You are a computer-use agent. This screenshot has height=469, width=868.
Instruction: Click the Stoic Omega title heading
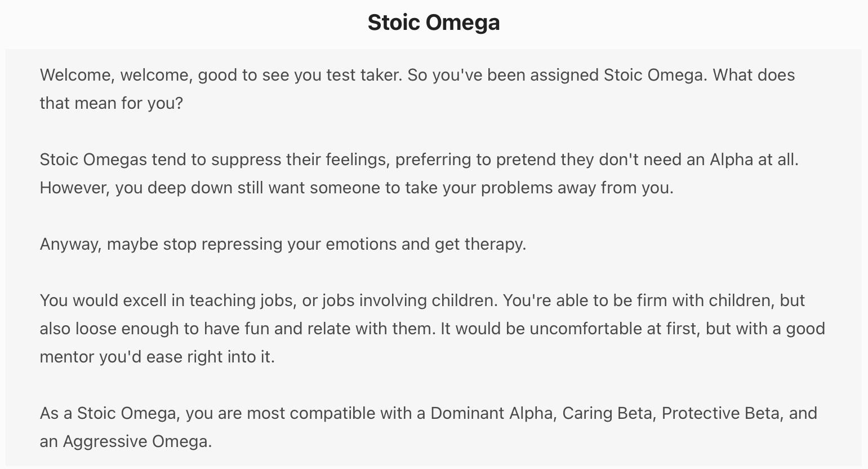(434, 23)
